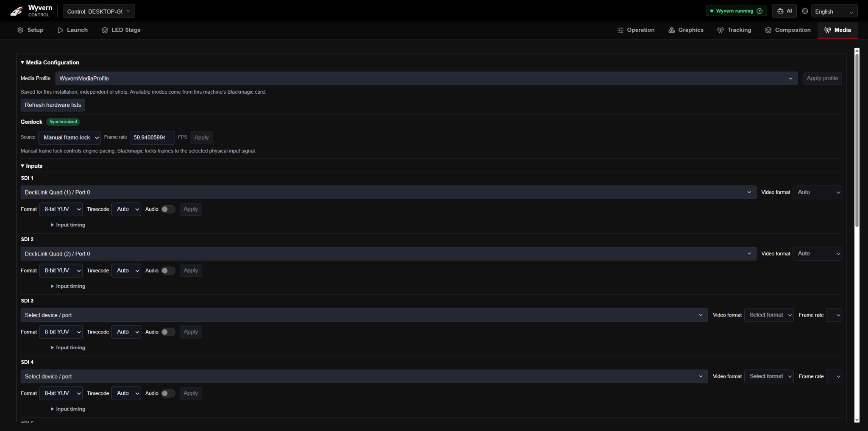Open the SDI 3 Frame rate dropdown
This screenshot has height=431, width=868.
click(834, 315)
